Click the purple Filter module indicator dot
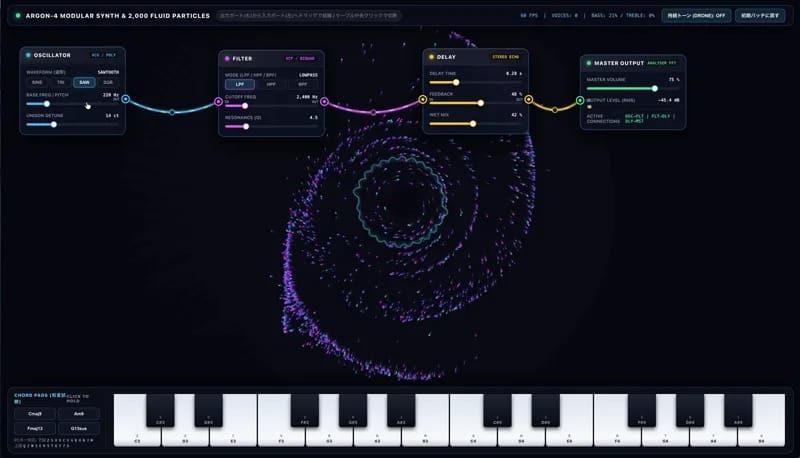The width and height of the screenshot is (800, 458). coord(227,59)
